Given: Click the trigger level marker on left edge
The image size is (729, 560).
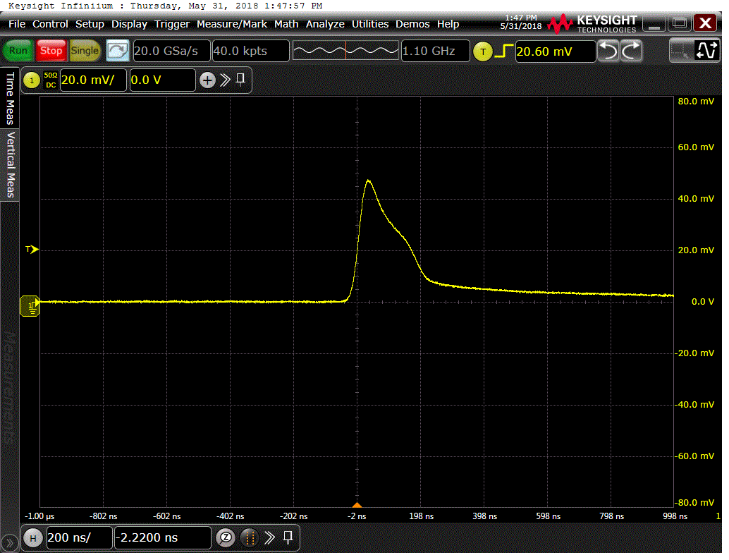Looking at the screenshot, I should point(32,250).
